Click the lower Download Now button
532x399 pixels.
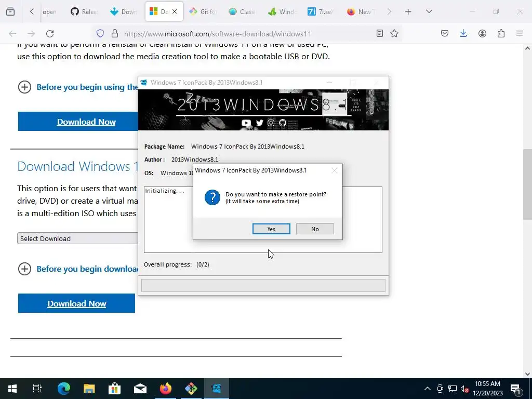tap(77, 303)
